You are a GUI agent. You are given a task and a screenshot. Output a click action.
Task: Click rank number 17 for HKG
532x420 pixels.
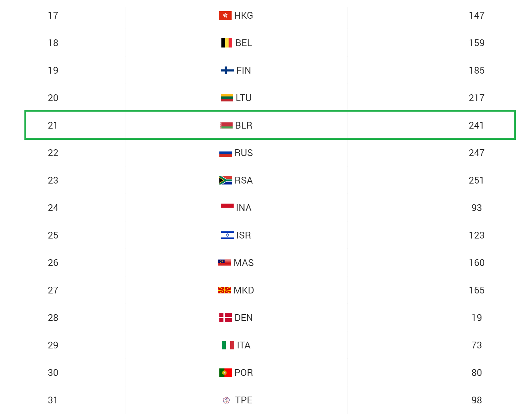click(x=53, y=16)
